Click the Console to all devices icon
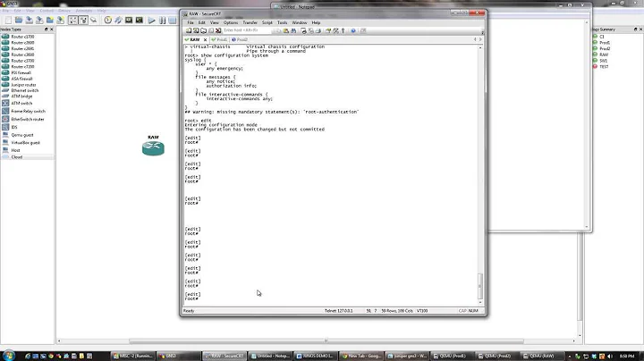The image size is (644, 361). coord(140,20)
